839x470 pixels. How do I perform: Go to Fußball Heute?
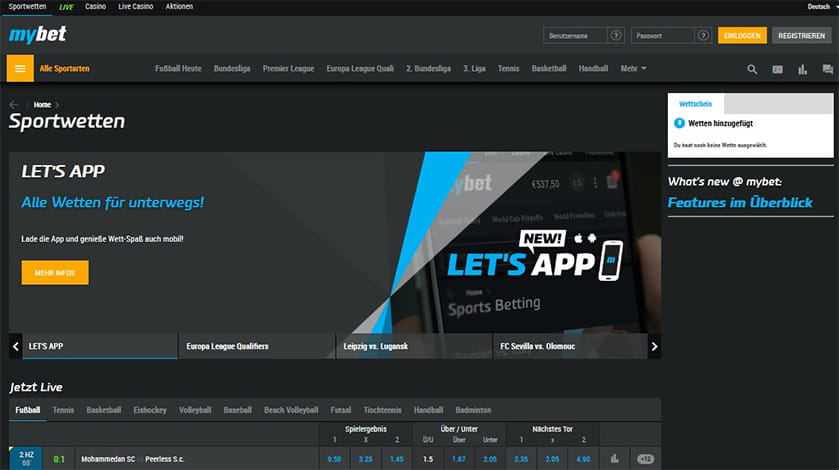(x=178, y=69)
